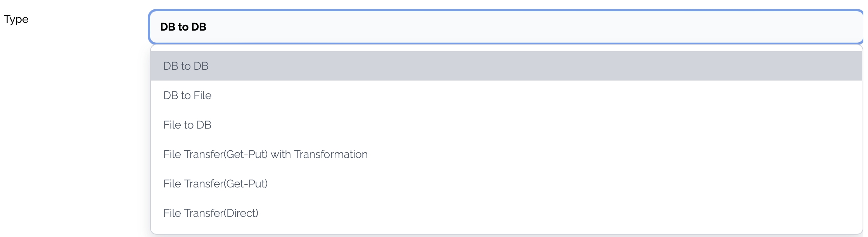The image size is (868, 237).
Task: Choose DB to File from list
Action: pyautogui.click(x=187, y=95)
